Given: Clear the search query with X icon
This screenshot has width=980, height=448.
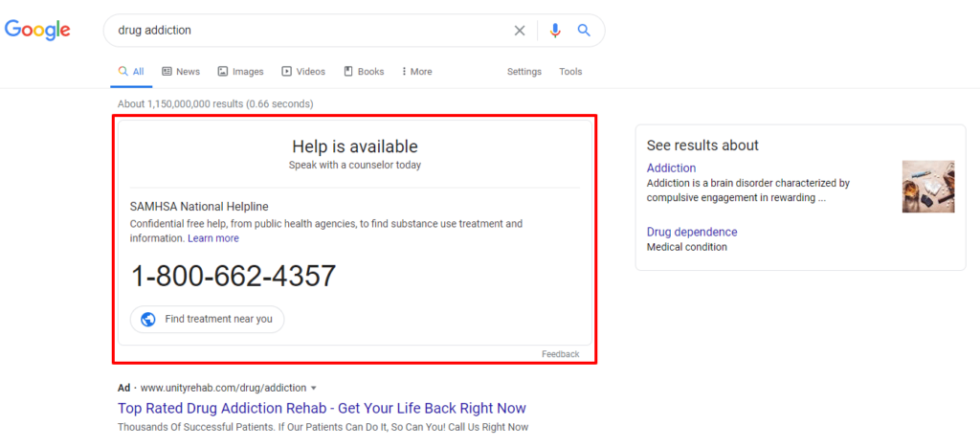Looking at the screenshot, I should click(x=520, y=31).
